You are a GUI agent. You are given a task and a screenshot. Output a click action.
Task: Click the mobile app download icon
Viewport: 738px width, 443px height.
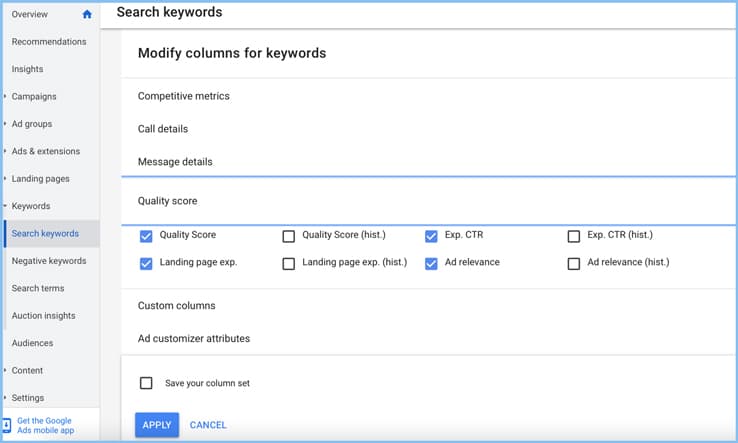tap(7, 425)
